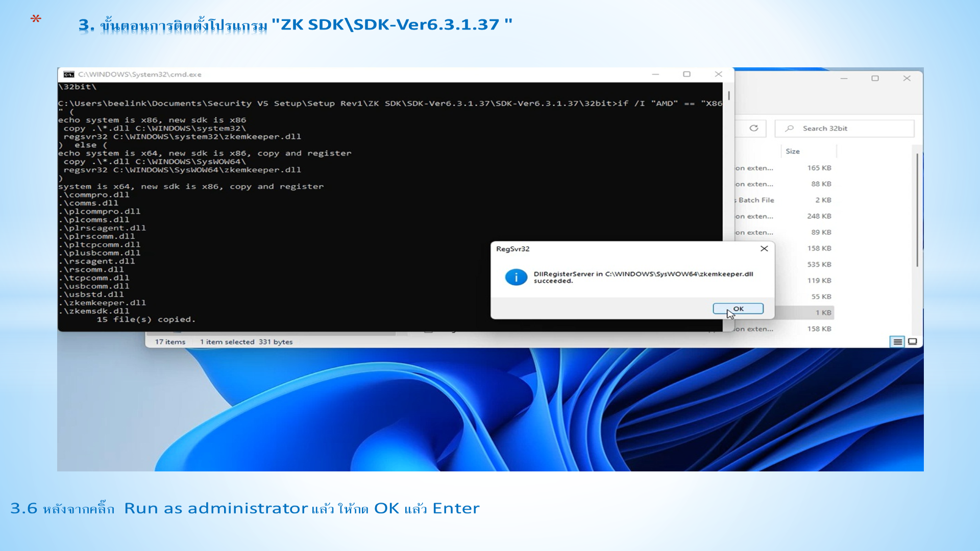980x551 pixels.
Task: Click the Search 32bit field
Action: 844,129
